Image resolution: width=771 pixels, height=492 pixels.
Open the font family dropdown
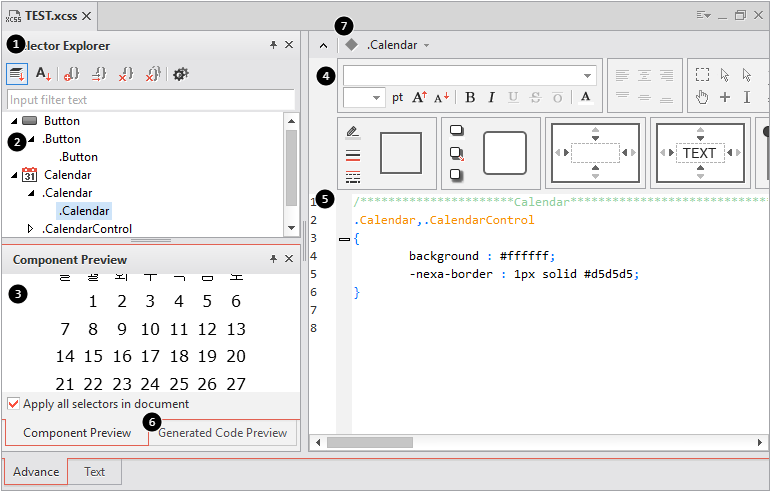click(x=587, y=75)
